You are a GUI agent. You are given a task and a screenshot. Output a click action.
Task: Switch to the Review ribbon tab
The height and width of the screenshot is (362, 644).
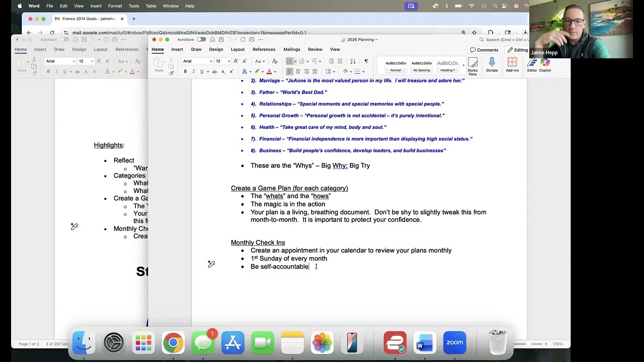tap(315, 49)
